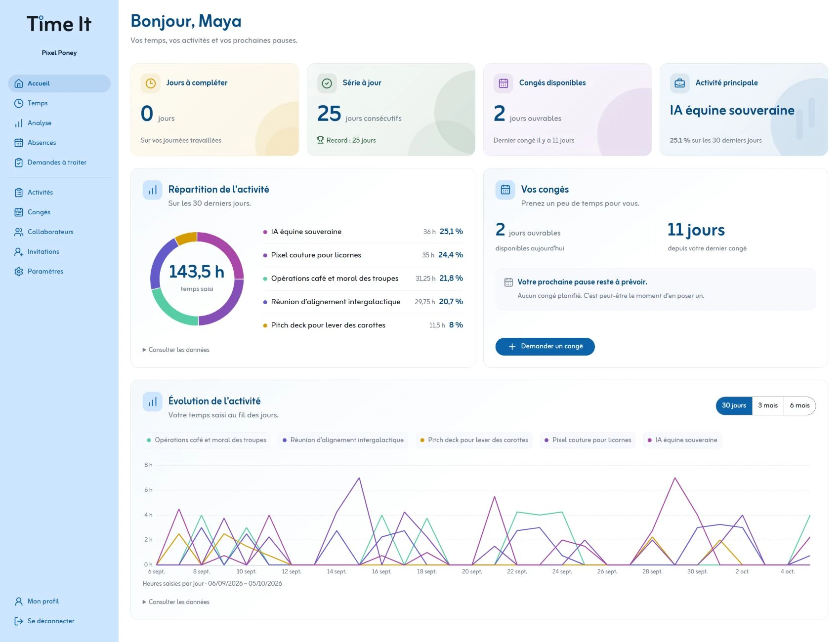Open the Collaborateurs people icon
Image resolution: width=840 pixels, height=642 pixels.
coord(19,232)
